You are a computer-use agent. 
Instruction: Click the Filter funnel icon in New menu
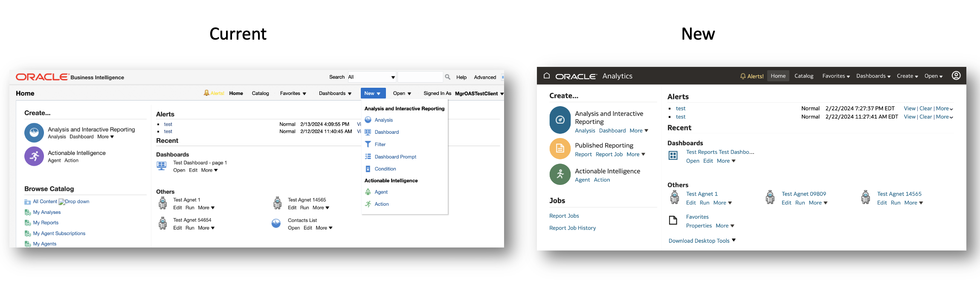coord(368,144)
